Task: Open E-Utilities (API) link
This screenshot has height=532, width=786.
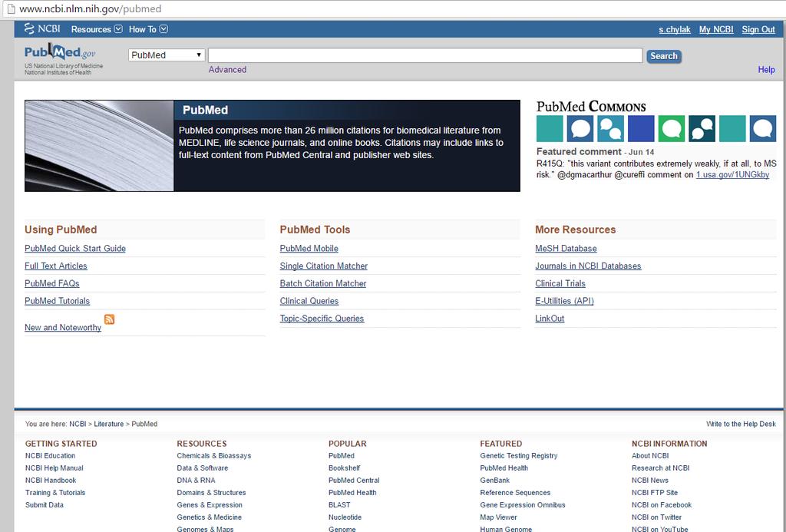Action: (564, 301)
